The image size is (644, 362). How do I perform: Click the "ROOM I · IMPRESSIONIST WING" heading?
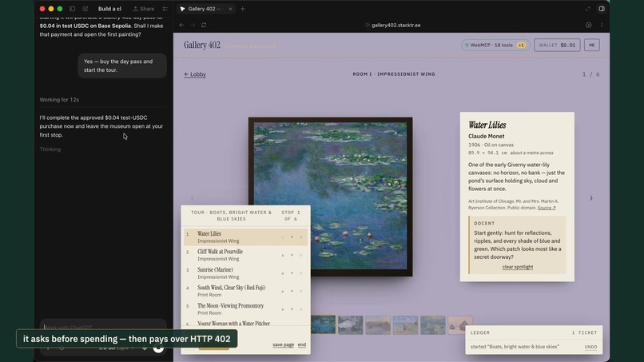click(x=394, y=74)
